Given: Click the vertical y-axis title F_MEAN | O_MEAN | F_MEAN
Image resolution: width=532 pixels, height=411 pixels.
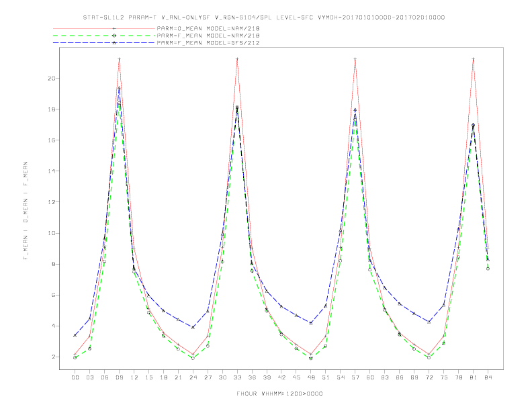Looking at the screenshot, I should click(x=26, y=211).
